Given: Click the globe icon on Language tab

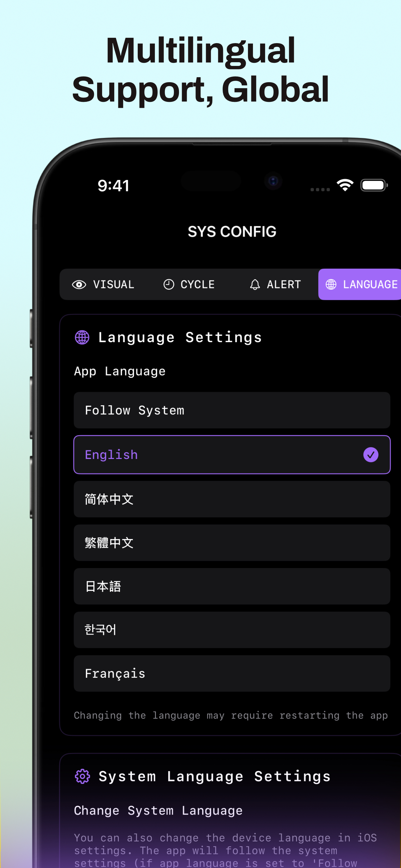Looking at the screenshot, I should pyautogui.click(x=331, y=284).
